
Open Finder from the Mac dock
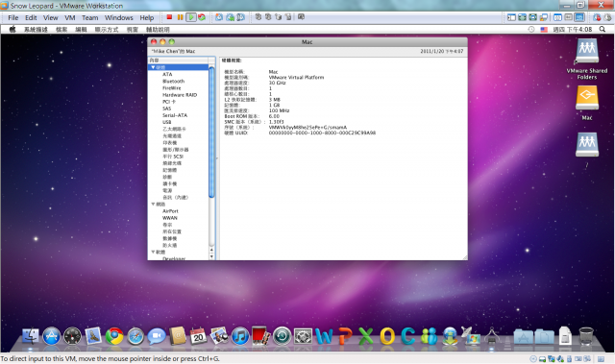30,336
